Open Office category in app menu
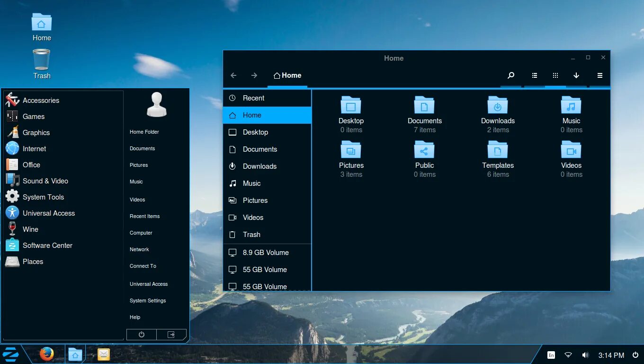The image size is (644, 364). click(63, 165)
